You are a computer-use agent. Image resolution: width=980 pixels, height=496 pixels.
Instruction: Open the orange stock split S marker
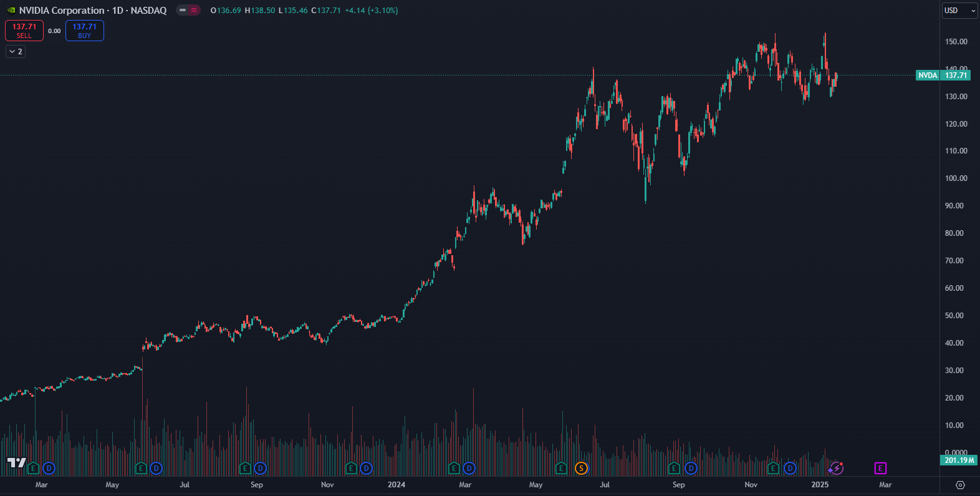(x=581, y=468)
